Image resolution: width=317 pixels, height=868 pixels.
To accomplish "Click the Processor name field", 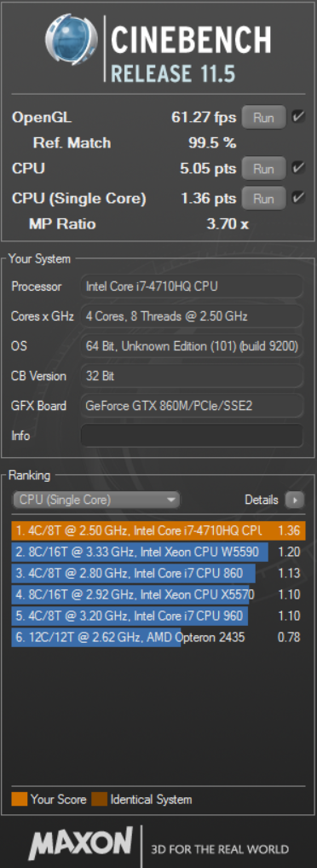I will tap(192, 286).
